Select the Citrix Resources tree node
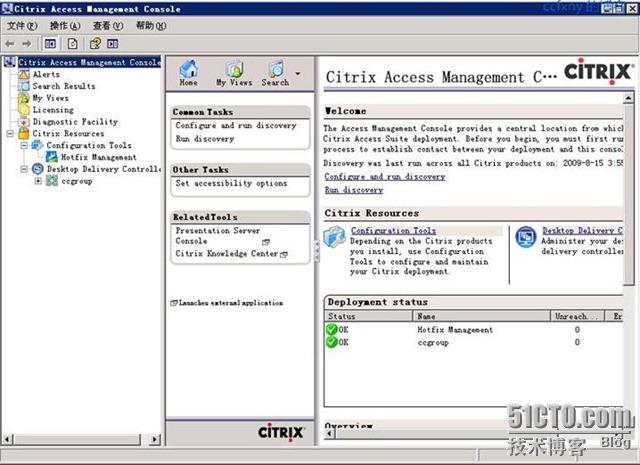This screenshot has height=465, width=640. pos(68,133)
